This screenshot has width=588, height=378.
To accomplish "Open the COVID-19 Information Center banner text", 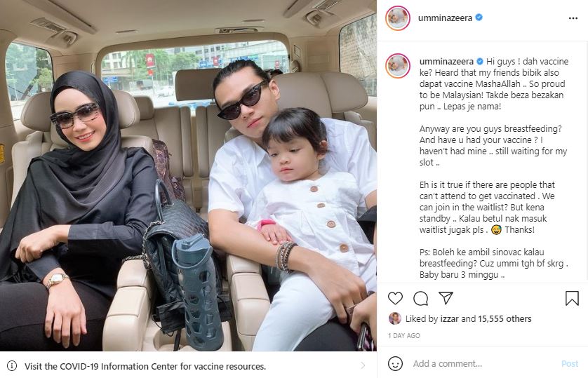I will point(145,366).
